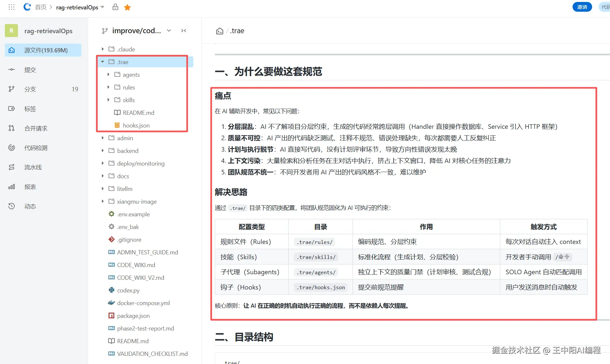
Task: Click the commit icon beside 提交
Action: 11,70
